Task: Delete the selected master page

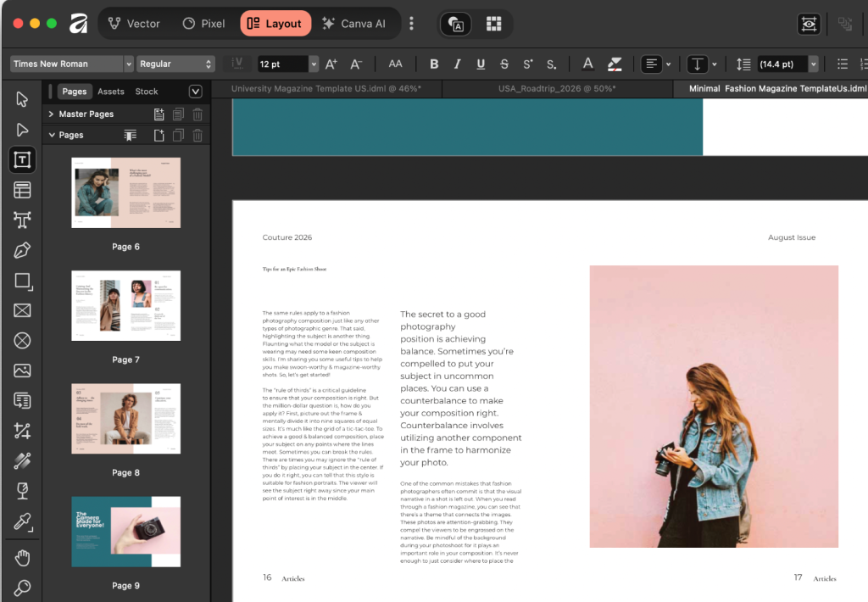Action: pyautogui.click(x=198, y=114)
